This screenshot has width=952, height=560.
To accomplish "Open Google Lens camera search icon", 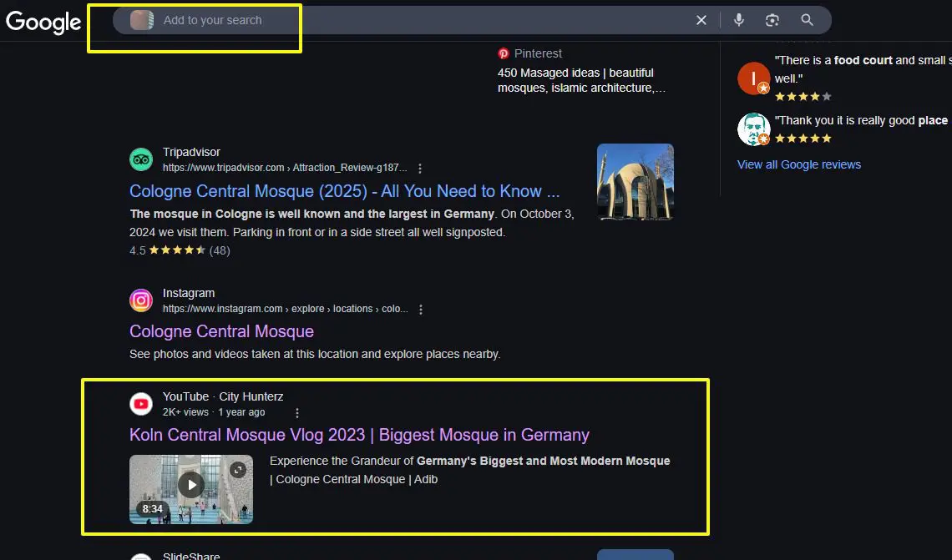I will [772, 20].
